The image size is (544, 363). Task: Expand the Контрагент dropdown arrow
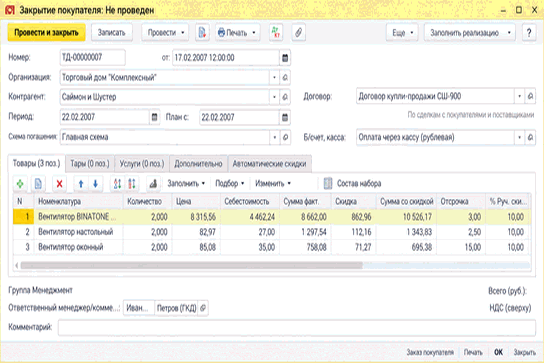coord(274,97)
